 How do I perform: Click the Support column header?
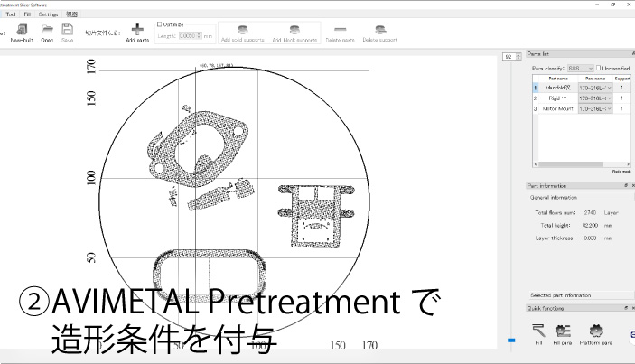[x=622, y=79]
